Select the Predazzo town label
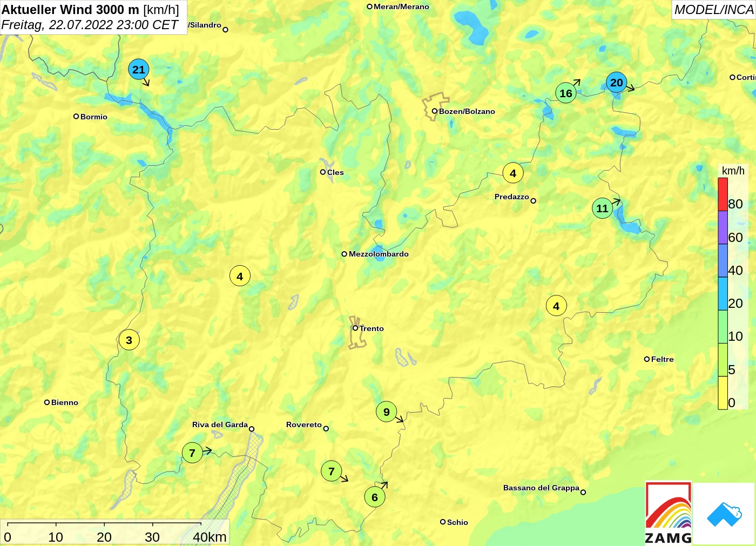Viewport: 756px width, 546px height. [x=512, y=197]
